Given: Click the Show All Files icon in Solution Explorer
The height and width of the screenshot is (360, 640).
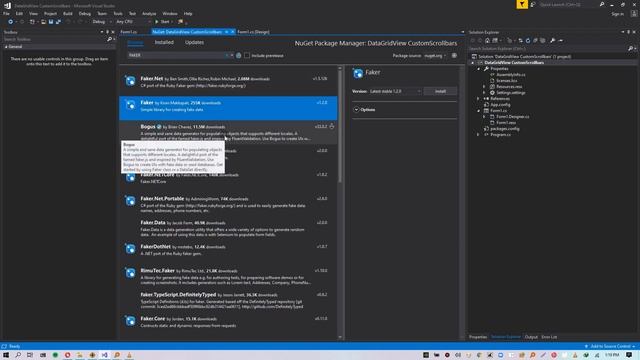Looking at the screenshot, I should pos(542,40).
